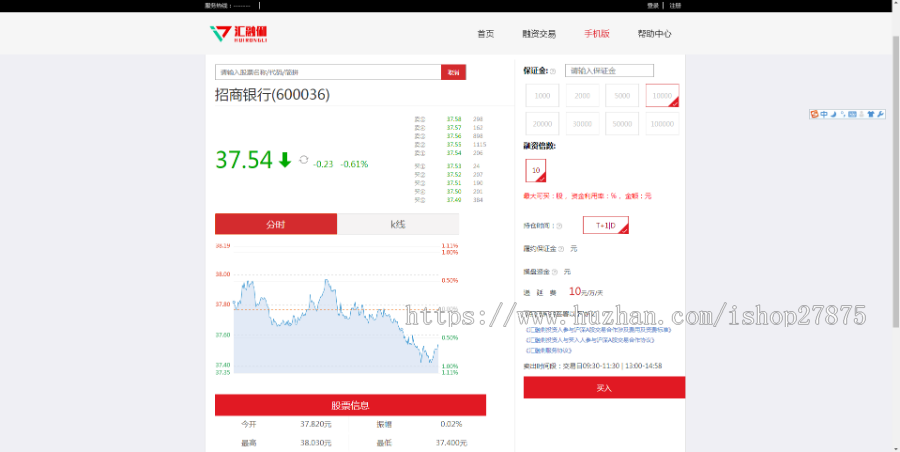Select the T+1|D holding period option

(606, 225)
